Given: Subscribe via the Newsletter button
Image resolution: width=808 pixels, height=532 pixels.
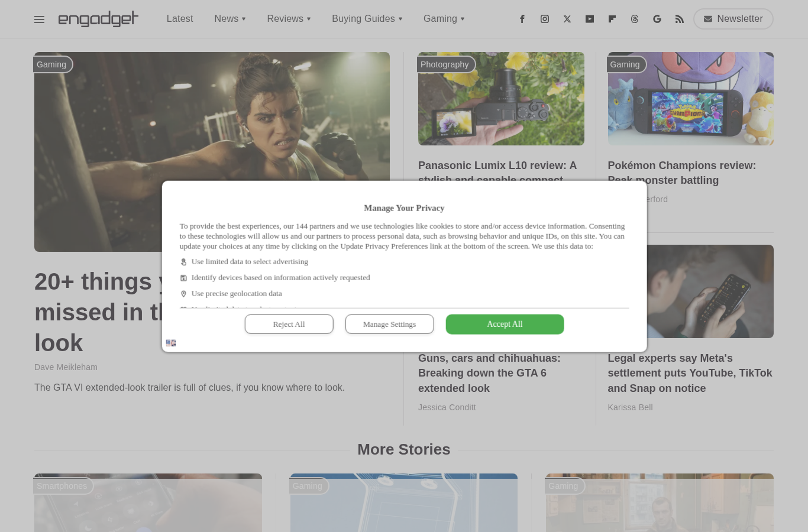Looking at the screenshot, I should pyautogui.click(x=733, y=19).
